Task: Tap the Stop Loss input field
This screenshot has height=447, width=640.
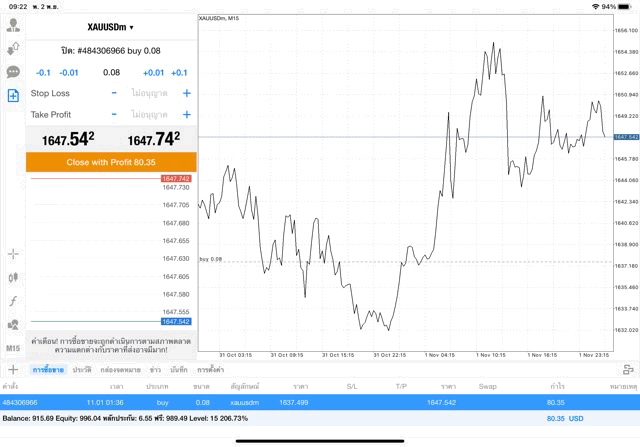Action: point(149,93)
